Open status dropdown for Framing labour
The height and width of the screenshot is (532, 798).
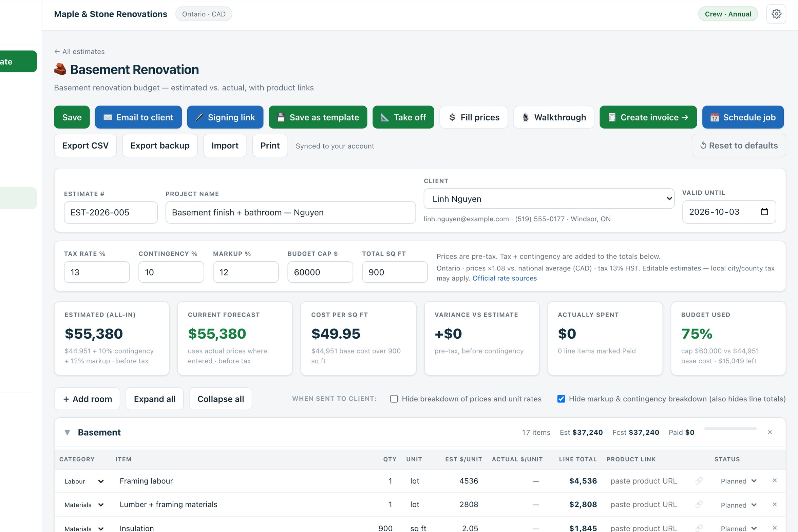pos(738,481)
